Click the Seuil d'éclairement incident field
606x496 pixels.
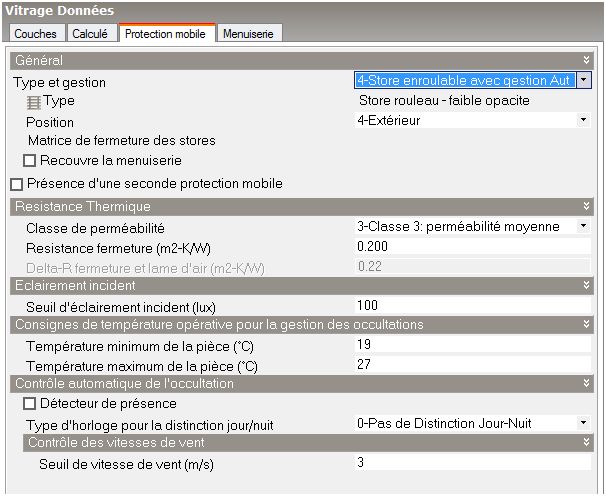(470, 306)
